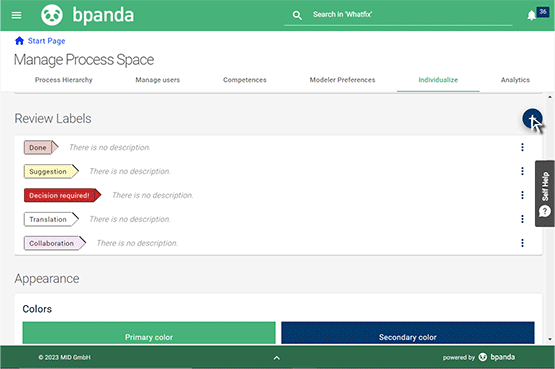Click description text next to Done label
Viewport: 555px width, 369px height.
(x=110, y=148)
